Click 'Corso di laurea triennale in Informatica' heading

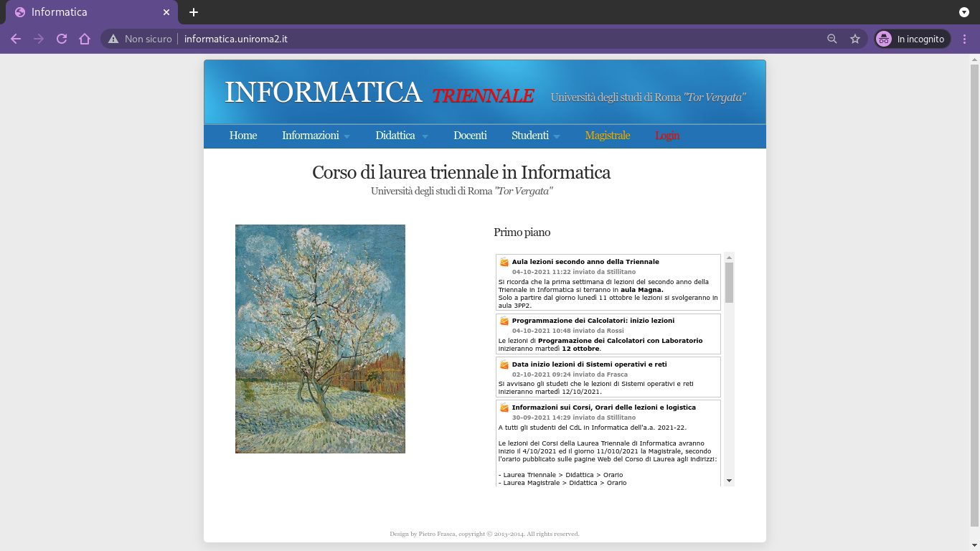coord(461,173)
